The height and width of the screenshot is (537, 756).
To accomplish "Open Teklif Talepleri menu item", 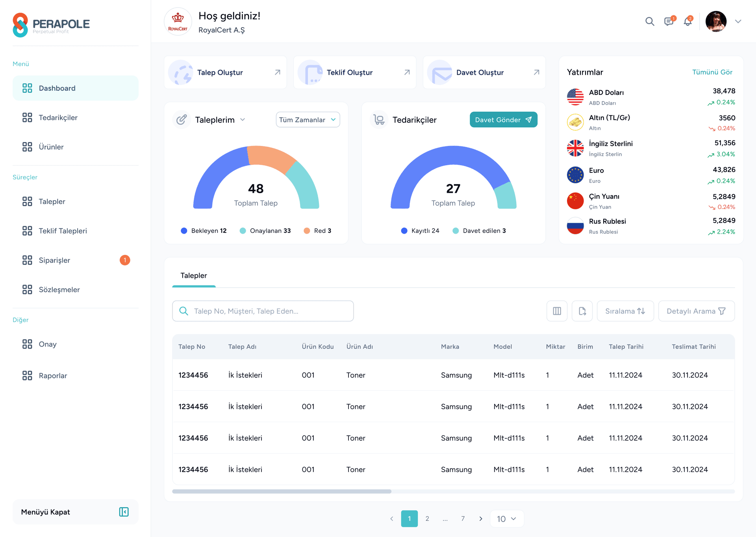I will [x=76, y=231].
